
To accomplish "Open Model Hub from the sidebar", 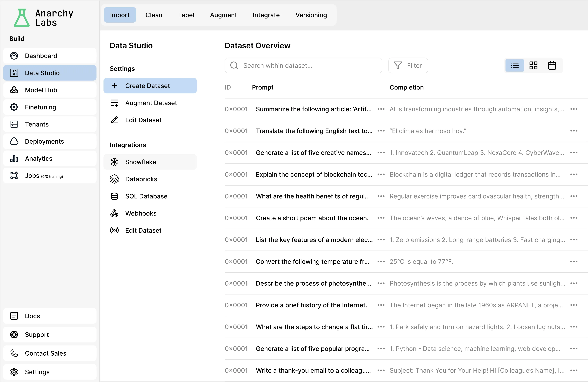I will click(x=50, y=90).
